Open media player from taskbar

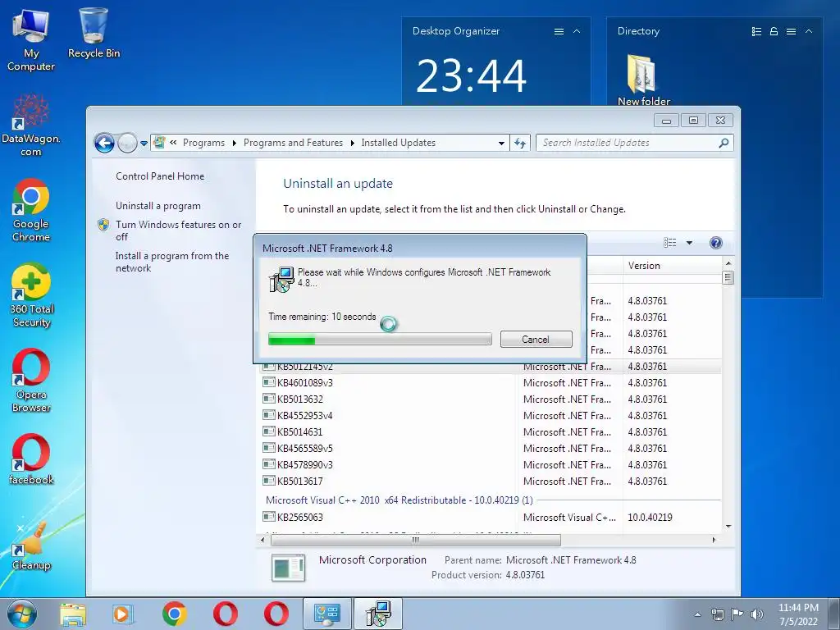click(123, 614)
